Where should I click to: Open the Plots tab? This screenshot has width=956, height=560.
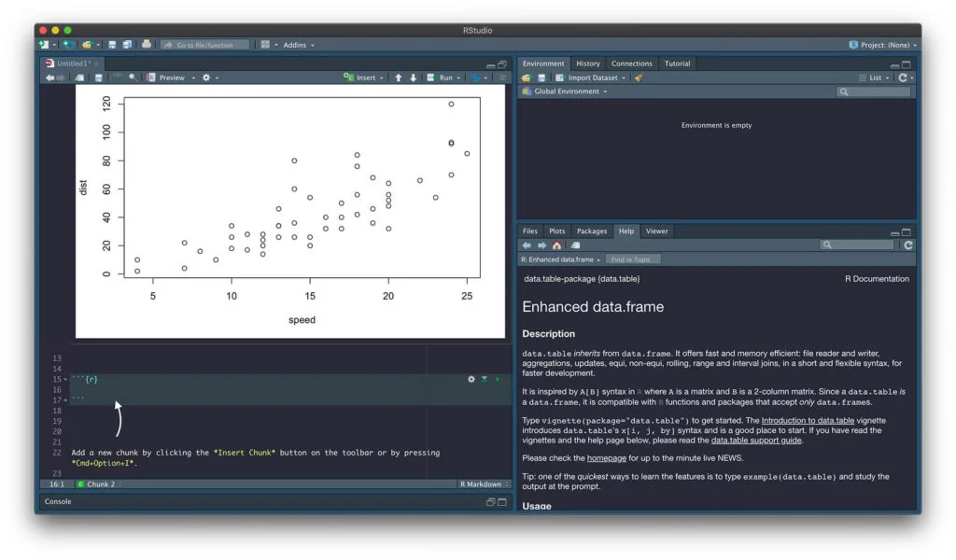click(556, 231)
